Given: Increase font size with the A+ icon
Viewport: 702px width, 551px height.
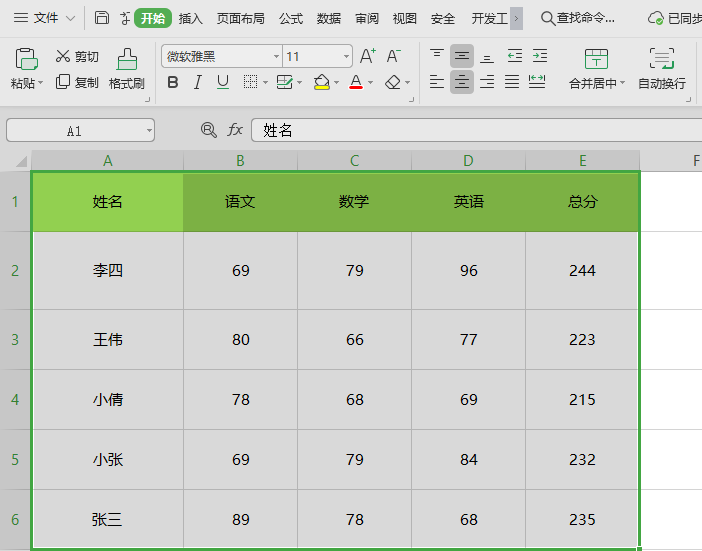Looking at the screenshot, I should point(368,56).
